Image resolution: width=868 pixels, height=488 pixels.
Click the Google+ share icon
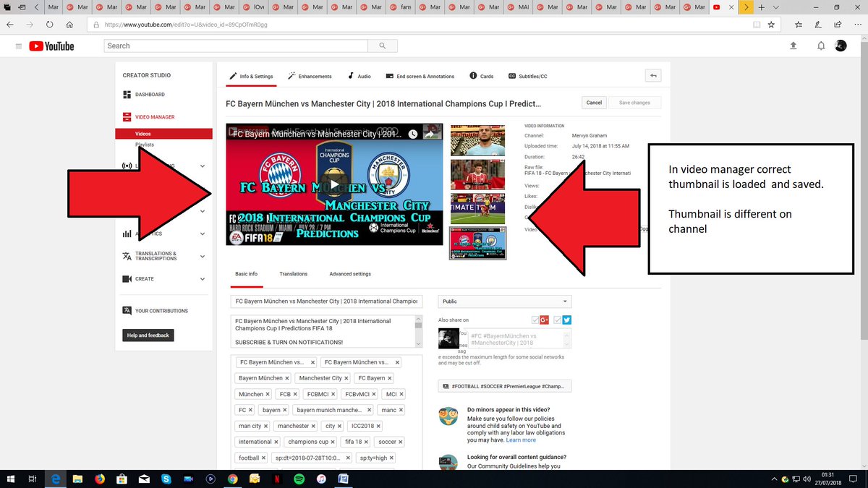click(x=545, y=320)
